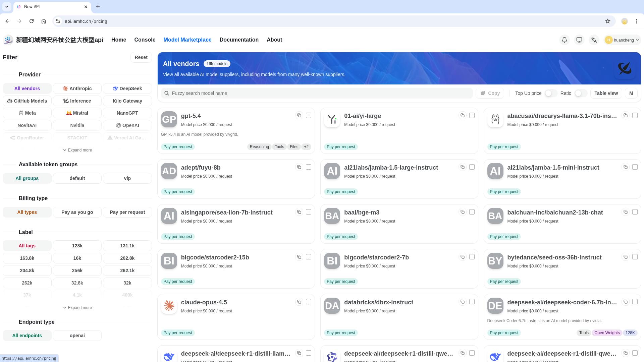The height and width of the screenshot is (362, 644).
Task: Reload the page in browser
Action: pyautogui.click(x=32, y=21)
